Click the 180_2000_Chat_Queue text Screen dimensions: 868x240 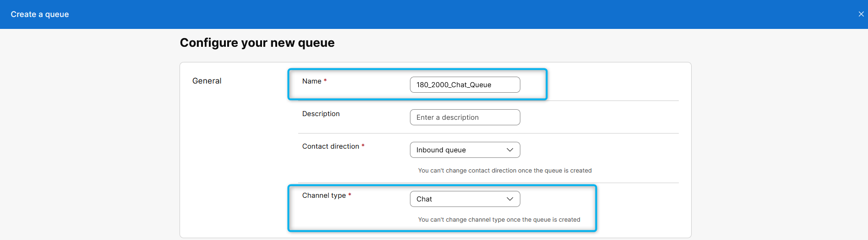[x=453, y=85]
